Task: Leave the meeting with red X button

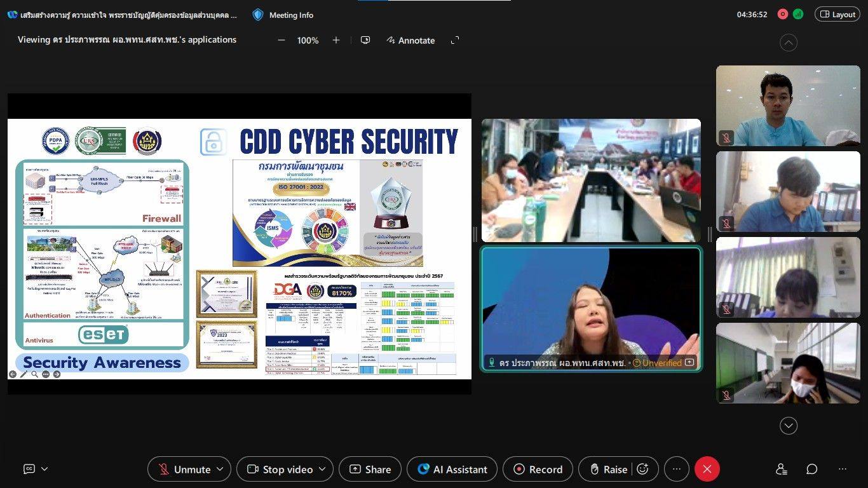Action: (x=707, y=469)
